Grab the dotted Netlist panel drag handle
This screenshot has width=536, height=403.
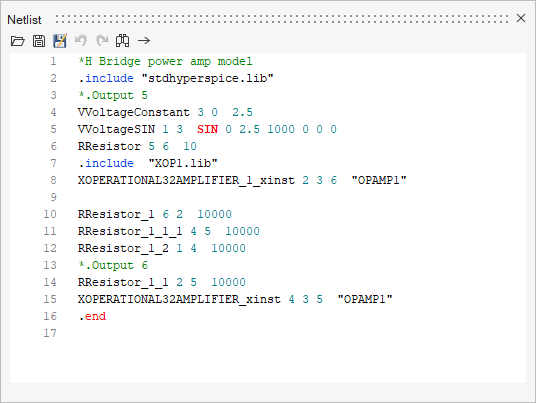tap(282, 19)
